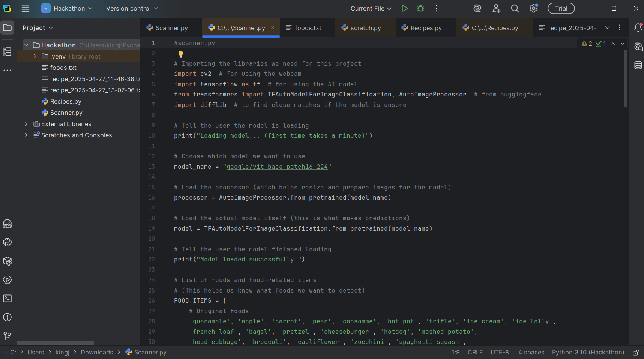Jump to previous highlighted error arrow
Screen dimensions: 644x359
click(613, 44)
